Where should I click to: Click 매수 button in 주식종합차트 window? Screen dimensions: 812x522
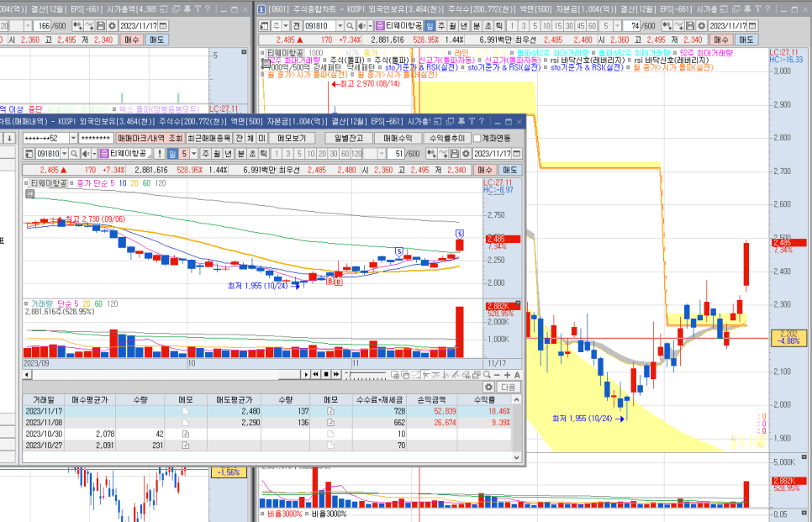(x=721, y=40)
